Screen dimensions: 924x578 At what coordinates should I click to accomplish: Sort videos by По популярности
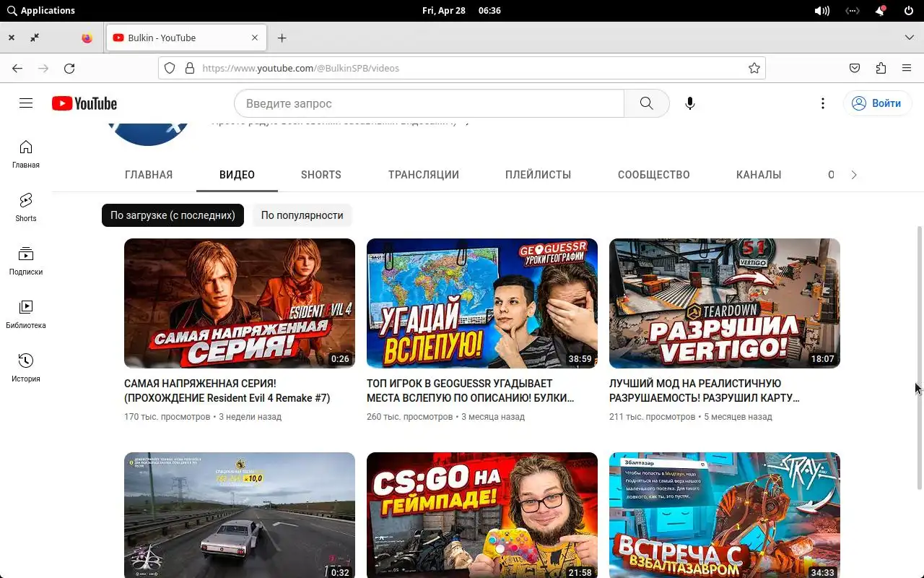[x=302, y=215]
